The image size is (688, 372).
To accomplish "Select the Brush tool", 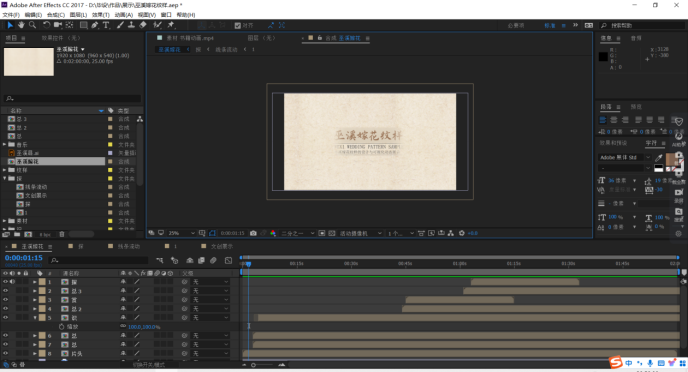I will (120, 25).
